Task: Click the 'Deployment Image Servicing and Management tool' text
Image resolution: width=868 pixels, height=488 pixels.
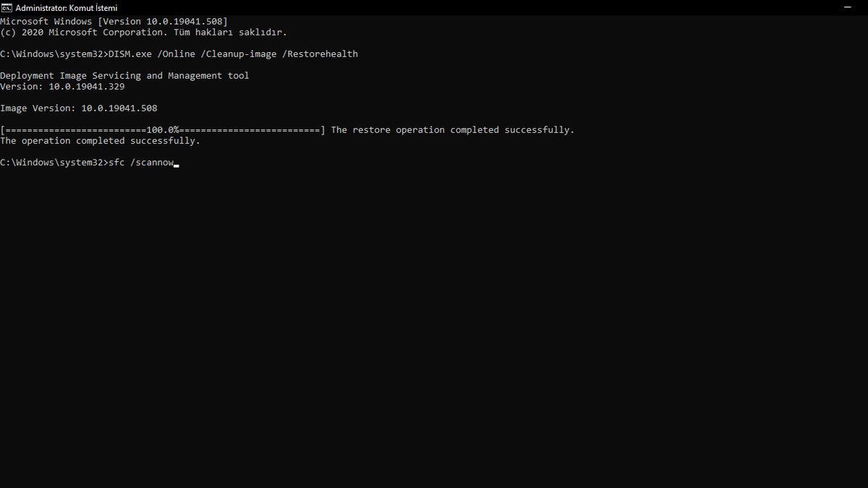Action: coord(124,75)
